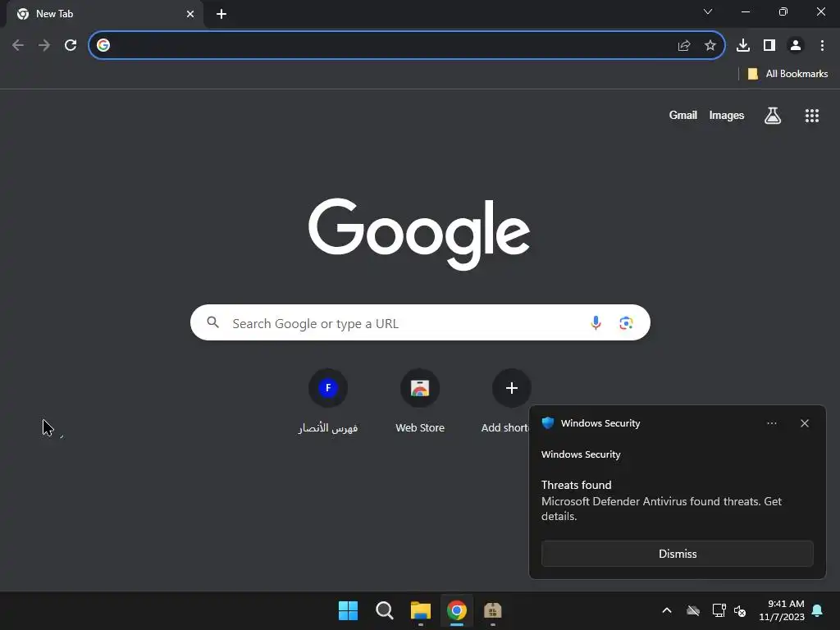
Task: Open Chrome three-dot menu
Action: [822, 45]
